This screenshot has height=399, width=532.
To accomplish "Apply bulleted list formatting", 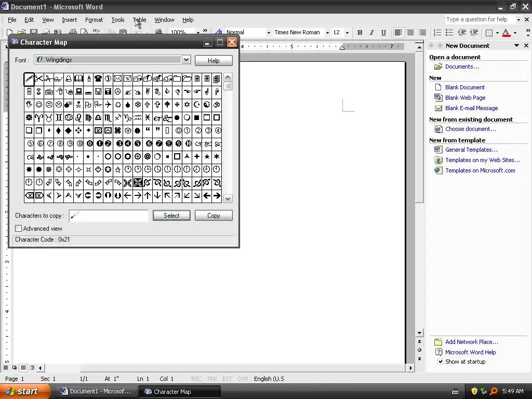I will coord(449,33).
